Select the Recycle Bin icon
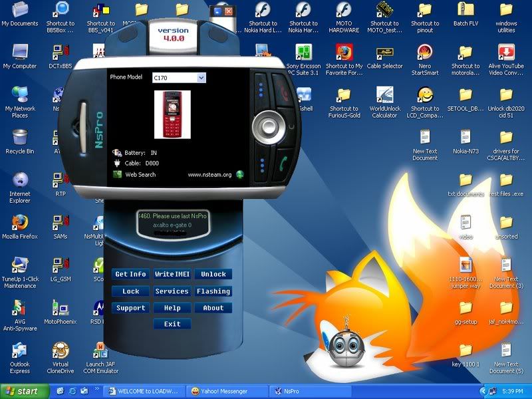Screen dimensions: 532x399 point(20,142)
